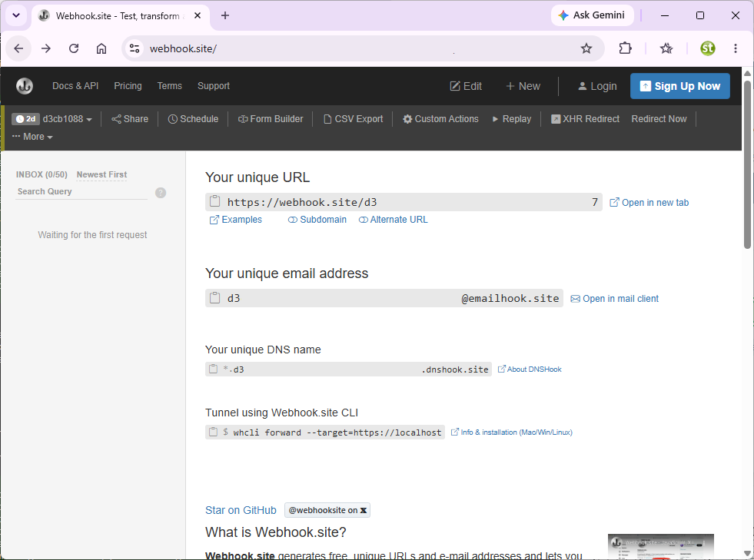Click the Webhook.site logo icon in navbar

25,86
